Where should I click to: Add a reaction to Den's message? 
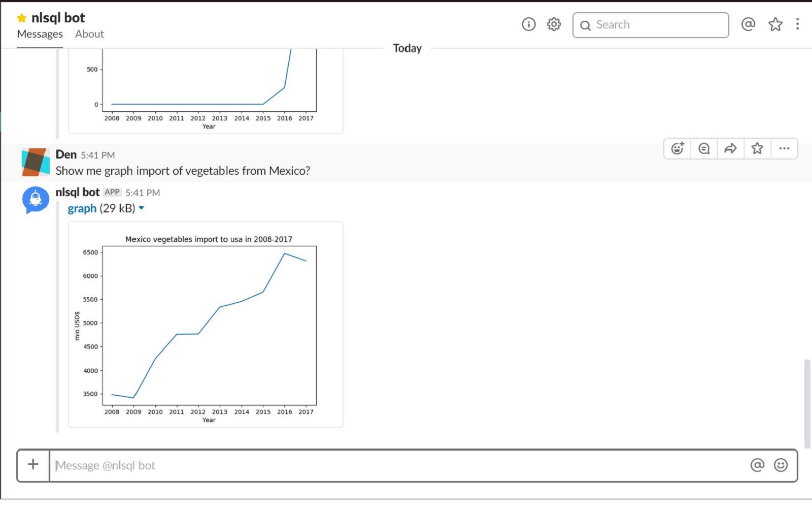point(678,148)
